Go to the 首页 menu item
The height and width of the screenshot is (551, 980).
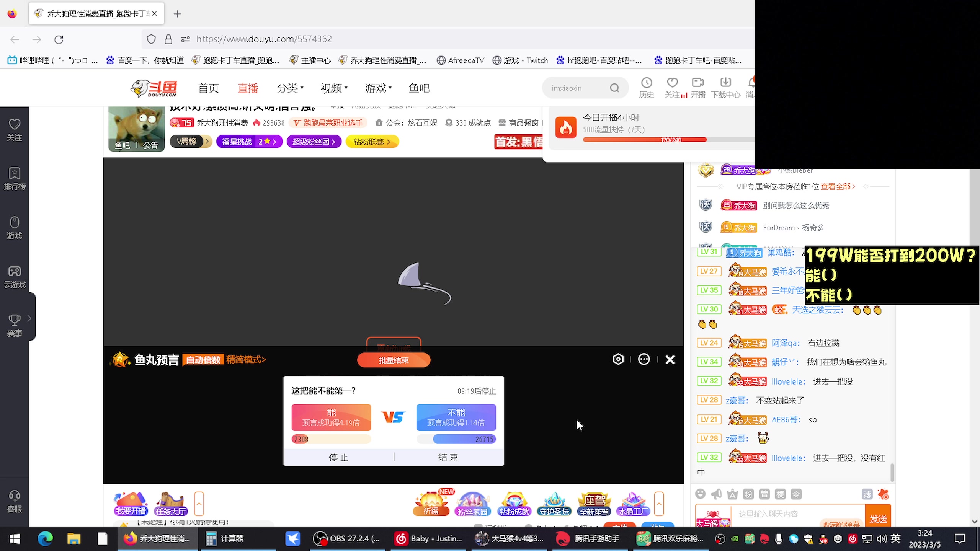[x=208, y=88]
